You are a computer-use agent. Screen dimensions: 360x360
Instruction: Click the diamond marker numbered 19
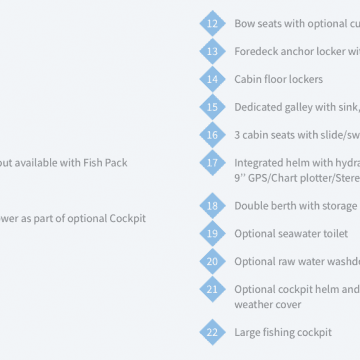(212, 233)
